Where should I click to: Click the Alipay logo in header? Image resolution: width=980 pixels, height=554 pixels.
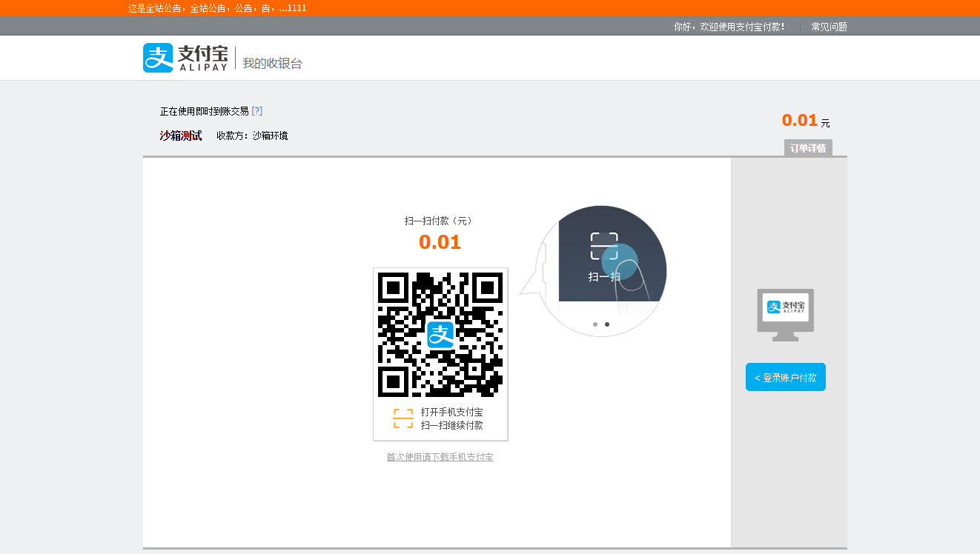(185, 58)
